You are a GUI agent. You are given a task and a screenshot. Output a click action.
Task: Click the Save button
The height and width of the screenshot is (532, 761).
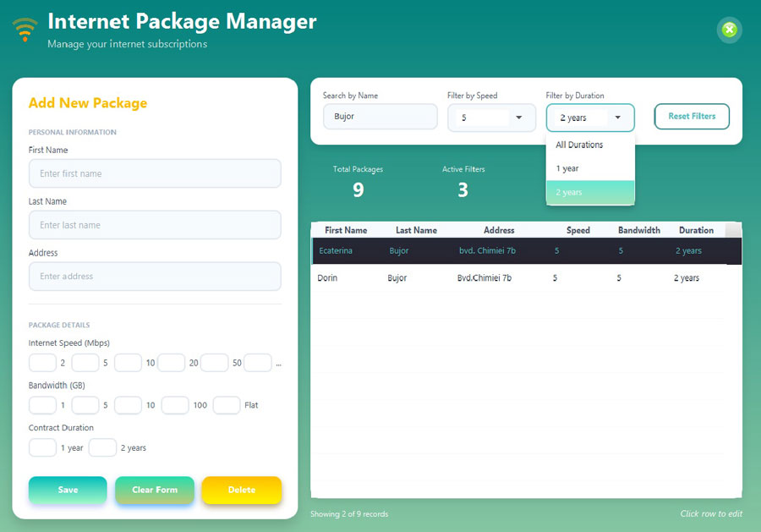pos(67,490)
